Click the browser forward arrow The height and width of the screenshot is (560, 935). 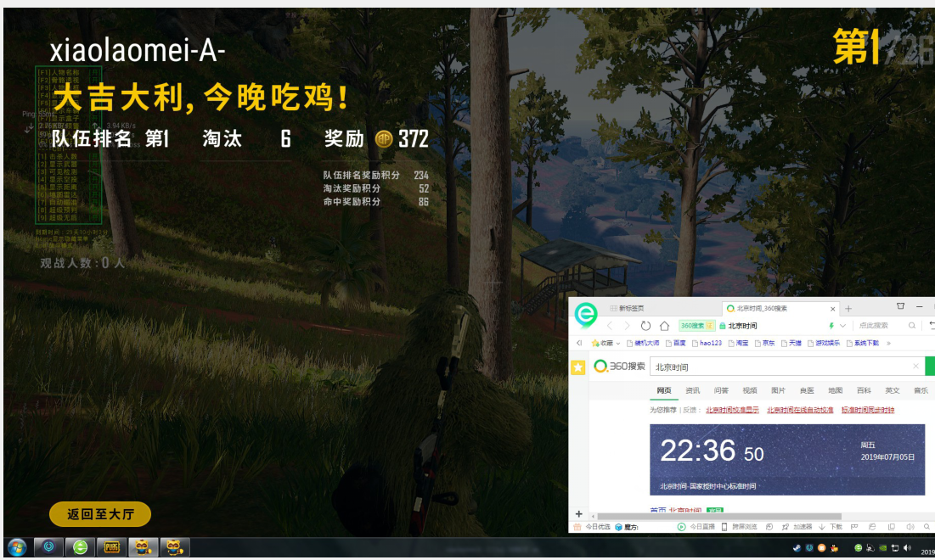point(627,326)
